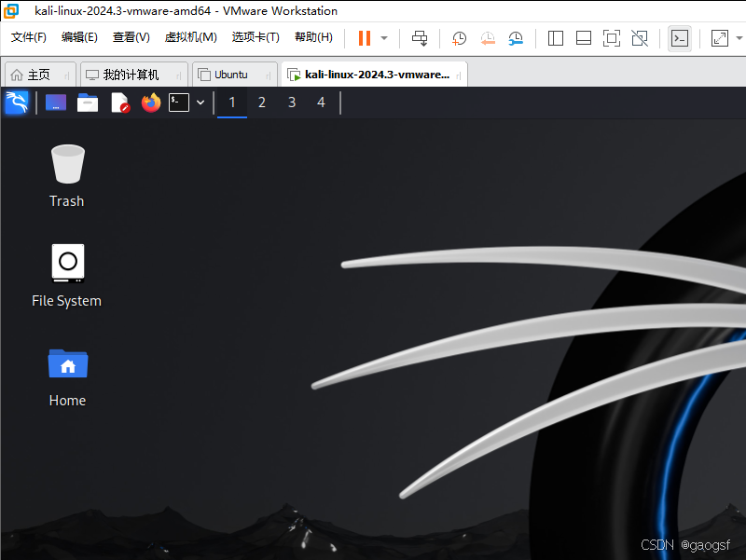Open the 编辑(E) menu
The image size is (746, 560).
(x=79, y=37)
